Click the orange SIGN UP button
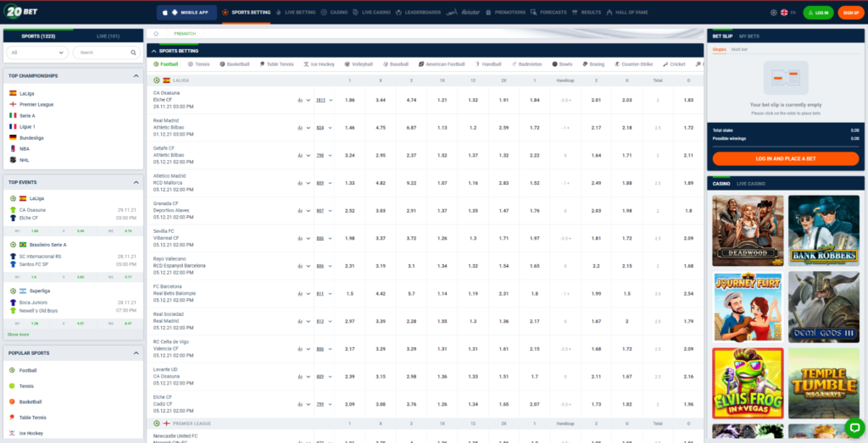Screen dimensions: 868x443 click(851, 12)
